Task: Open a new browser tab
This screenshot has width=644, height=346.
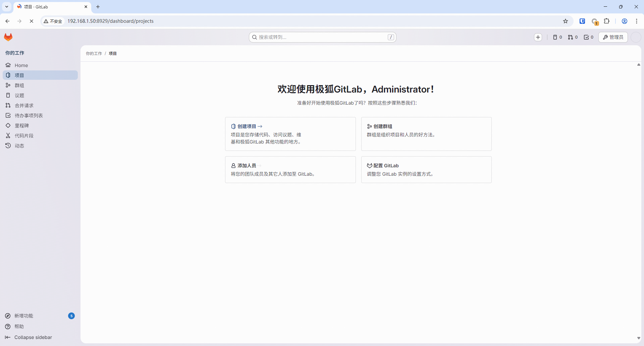Action: pos(98,7)
